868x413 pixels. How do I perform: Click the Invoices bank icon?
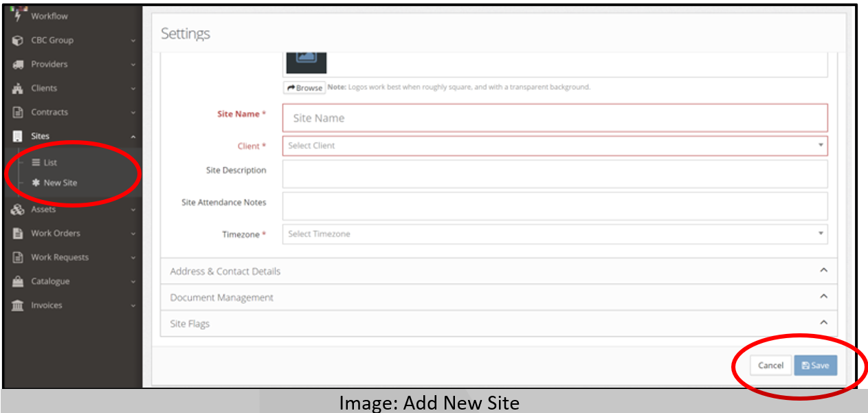point(18,306)
